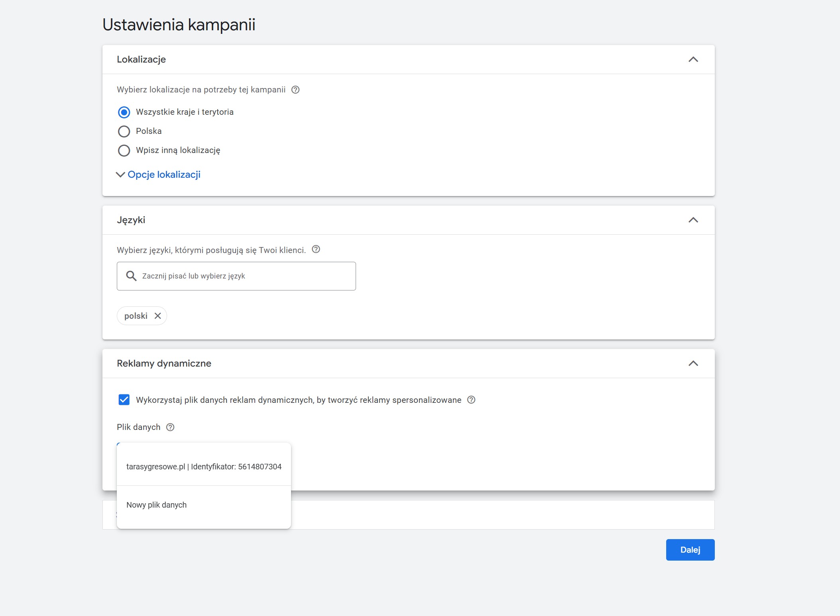This screenshot has height=616, width=840.
Task: Collapse the Lokalizacje section
Action: pos(693,59)
